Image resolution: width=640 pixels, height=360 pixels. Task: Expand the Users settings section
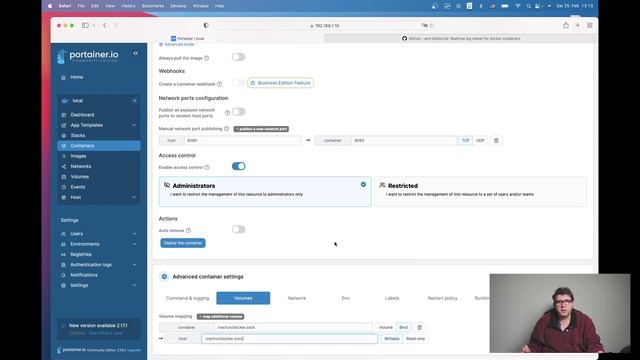pyautogui.click(x=134, y=234)
